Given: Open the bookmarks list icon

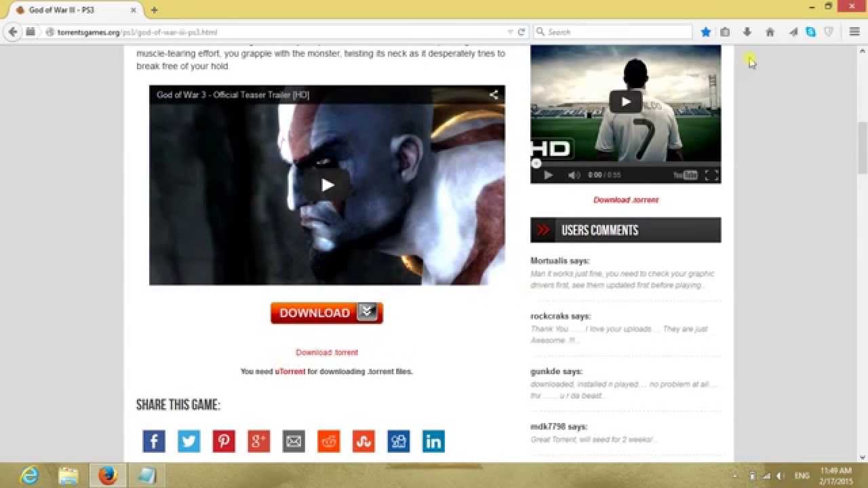Looking at the screenshot, I should point(725,32).
